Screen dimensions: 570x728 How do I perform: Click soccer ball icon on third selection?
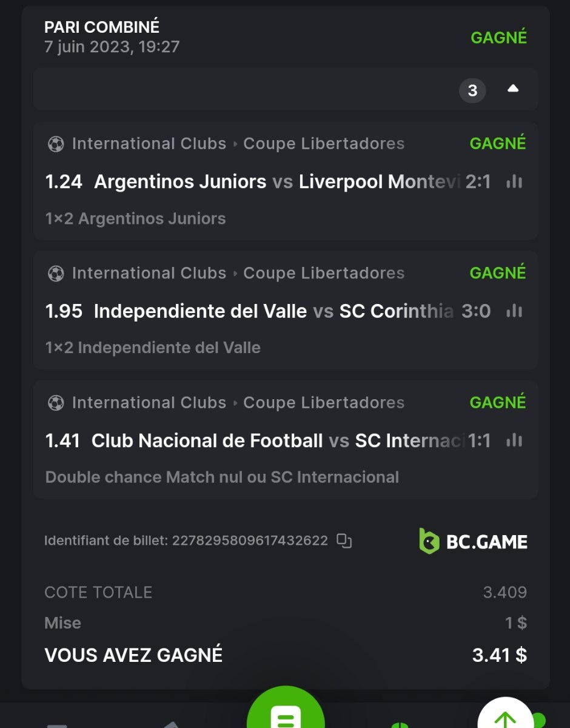click(x=56, y=403)
